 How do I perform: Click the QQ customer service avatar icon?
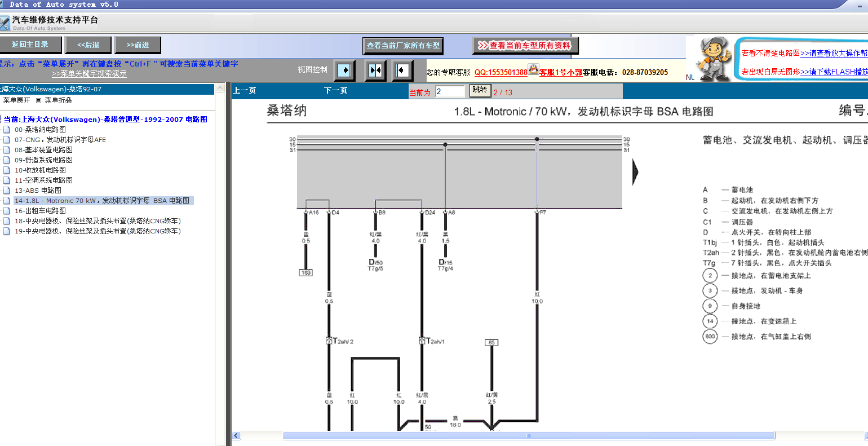[533, 70]
